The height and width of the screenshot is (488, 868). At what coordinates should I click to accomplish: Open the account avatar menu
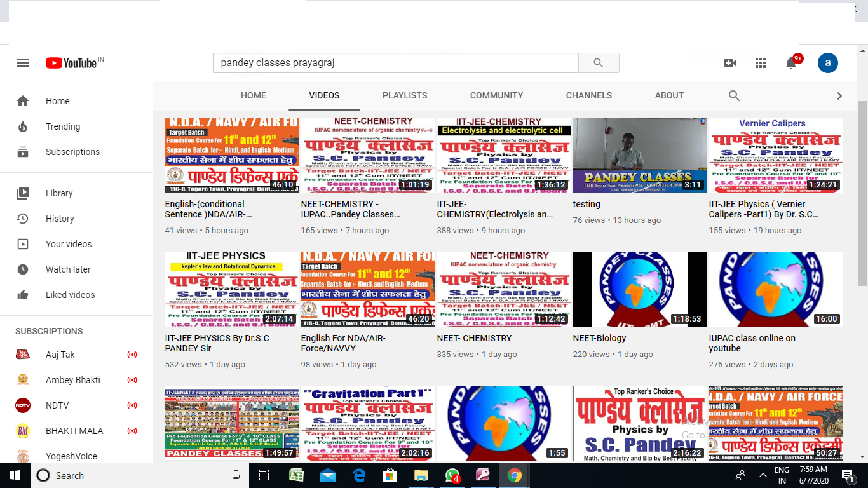[x=827, y=63]
